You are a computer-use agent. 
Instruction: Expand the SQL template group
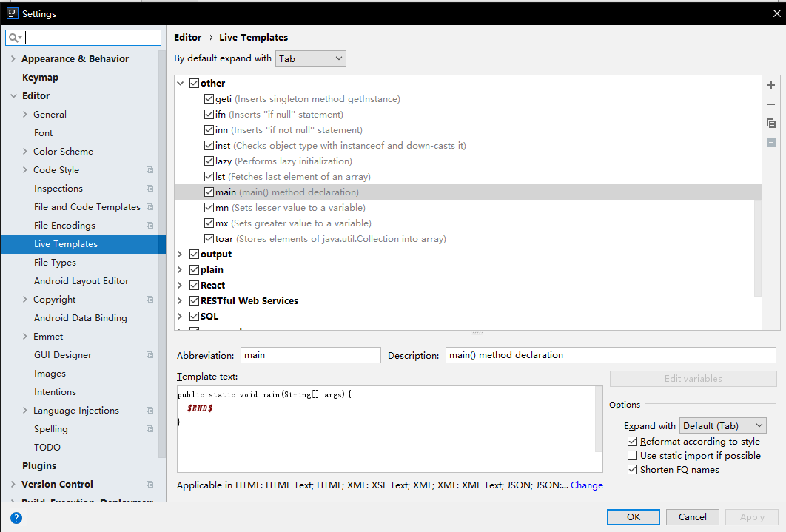pos(180,316)
